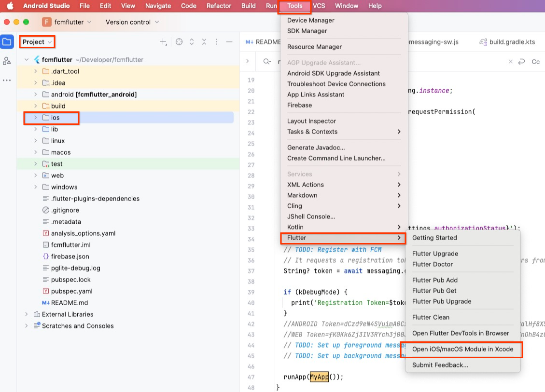Click the New File or Directory plus icon
This screenshot has height=392, width=545.
pos(164,42)
